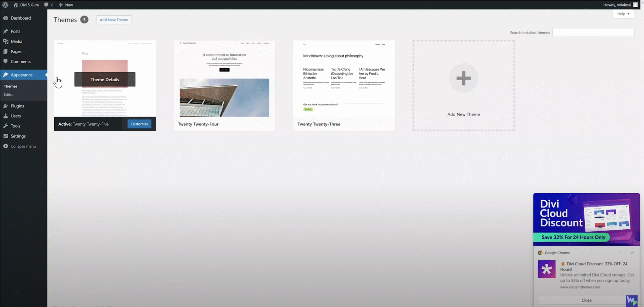
Task: Click the Customize button for active theme
Action: pos(139,124)
